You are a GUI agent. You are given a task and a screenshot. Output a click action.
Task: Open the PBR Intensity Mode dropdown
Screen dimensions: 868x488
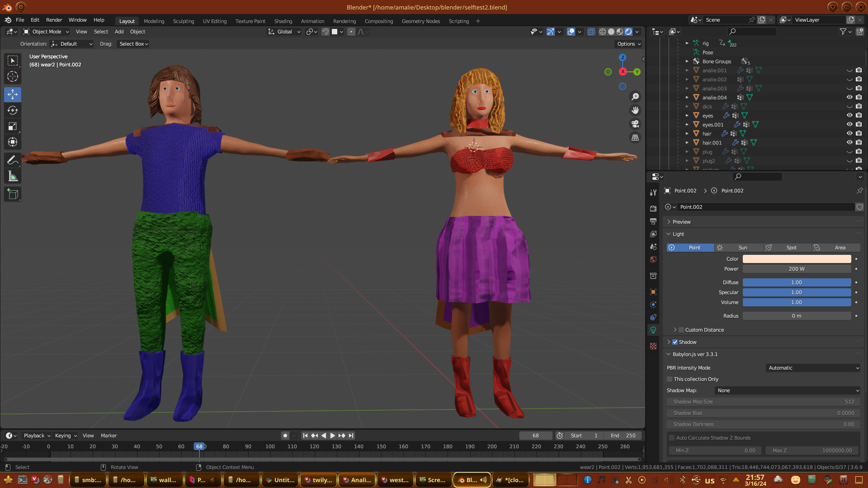pos(812,368)
